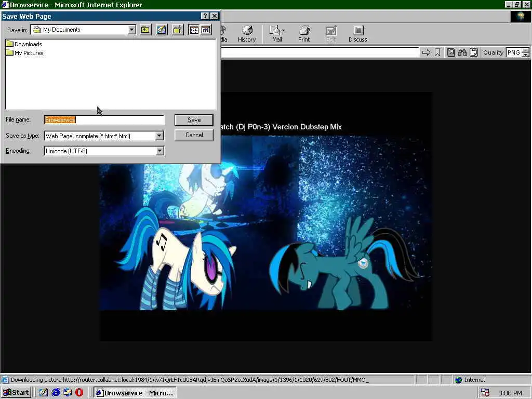Switch to List view in Save dialog
Viewport: 532px width, 399px height.
click(194, 30)
